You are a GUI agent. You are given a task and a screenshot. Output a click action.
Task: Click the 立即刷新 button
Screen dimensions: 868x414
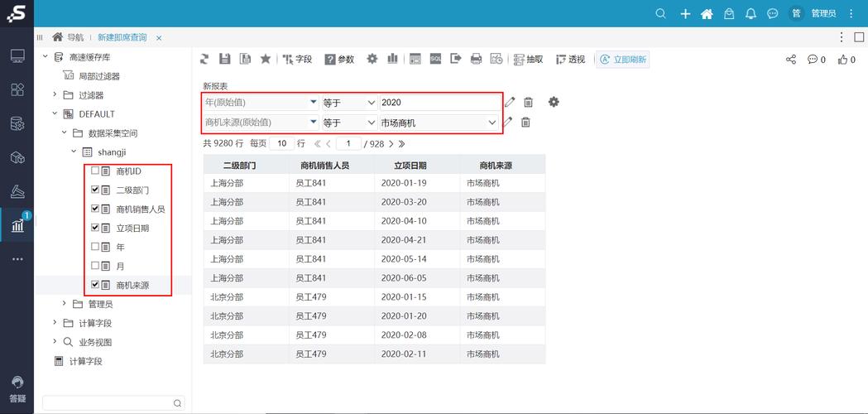coord(623,60)
